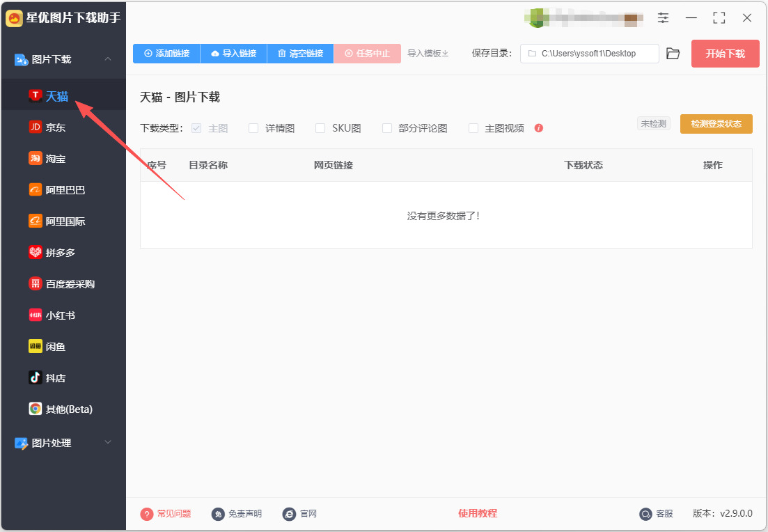768x532 pixels.
Task: Select 小红书 in the sidebar
Action: tap(63, 315)
